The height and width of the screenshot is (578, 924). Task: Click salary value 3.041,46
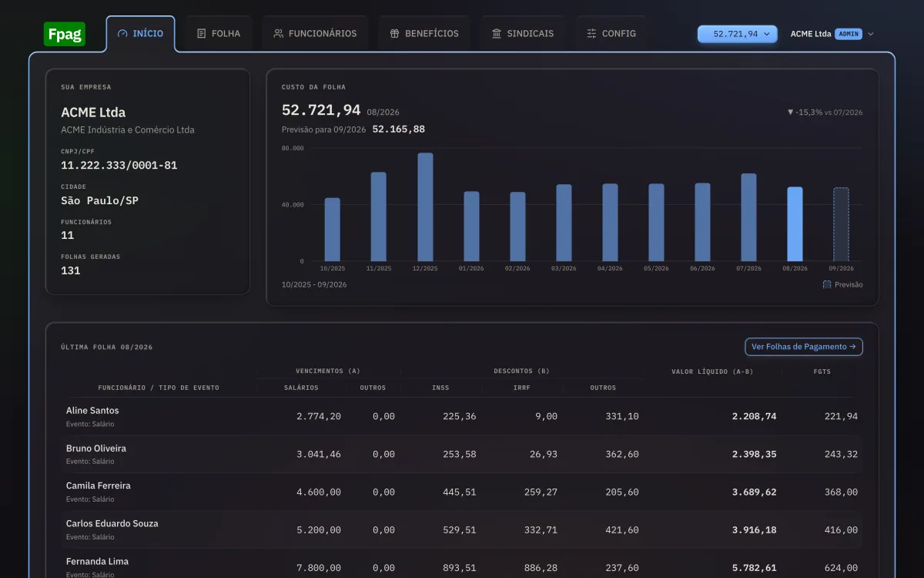tap(319, 454)
